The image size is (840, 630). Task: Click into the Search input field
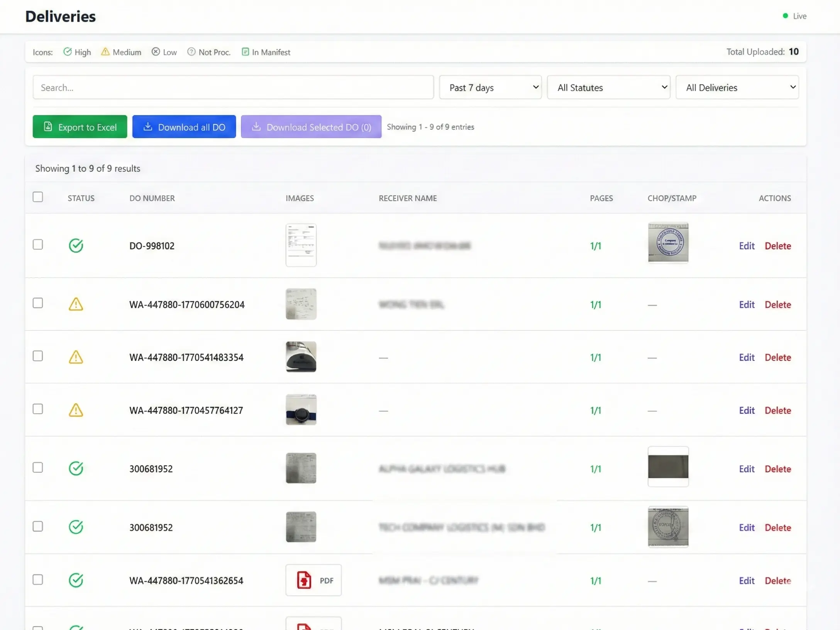point(233,88)
